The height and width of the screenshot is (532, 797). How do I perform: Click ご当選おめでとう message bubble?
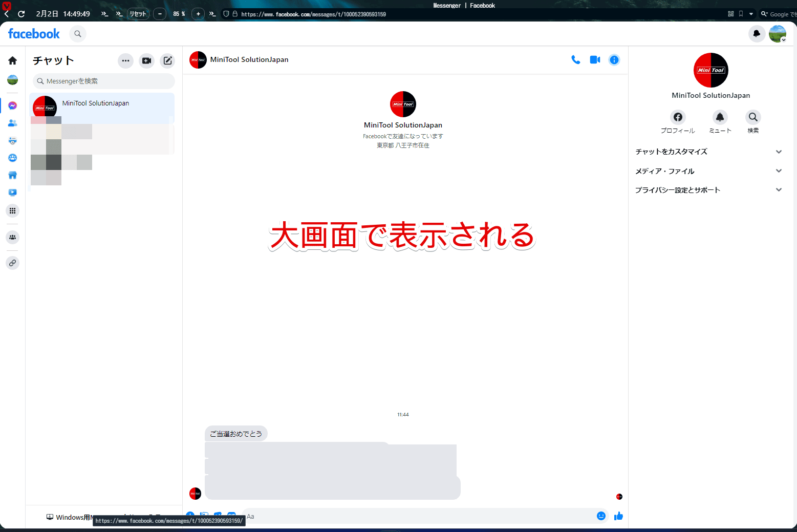[236, 434]
